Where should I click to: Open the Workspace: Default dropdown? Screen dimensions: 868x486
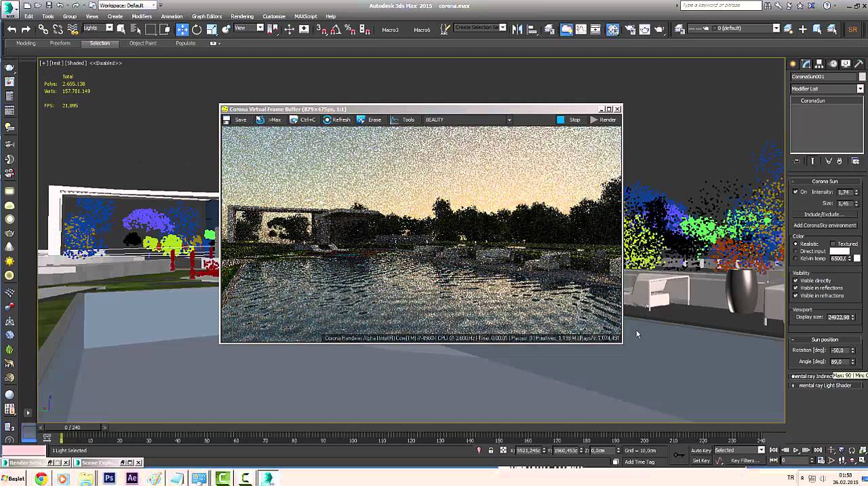click(x=126, y=5)
